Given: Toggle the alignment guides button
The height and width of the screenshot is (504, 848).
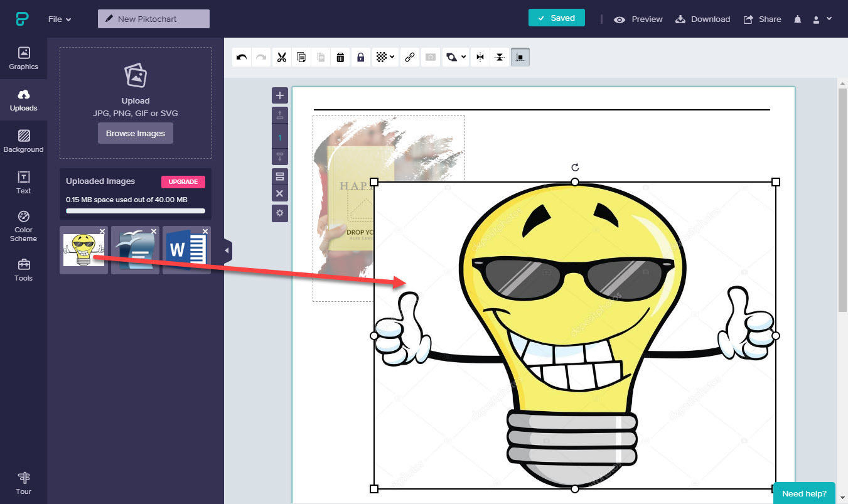Looking at the screenshot, I should pyautogui.click(x=520, y=57).
